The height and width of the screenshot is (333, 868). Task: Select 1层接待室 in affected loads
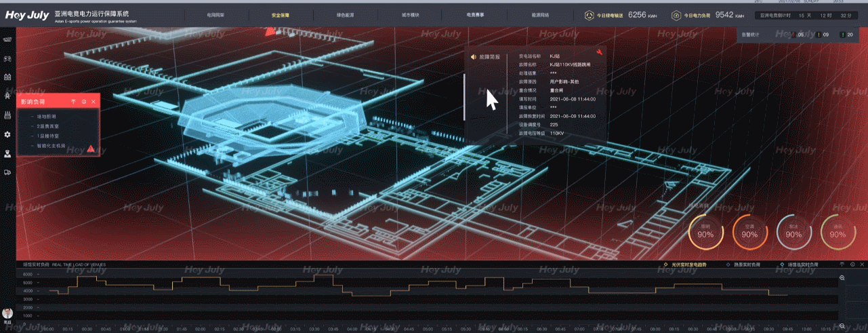point(47,136)
